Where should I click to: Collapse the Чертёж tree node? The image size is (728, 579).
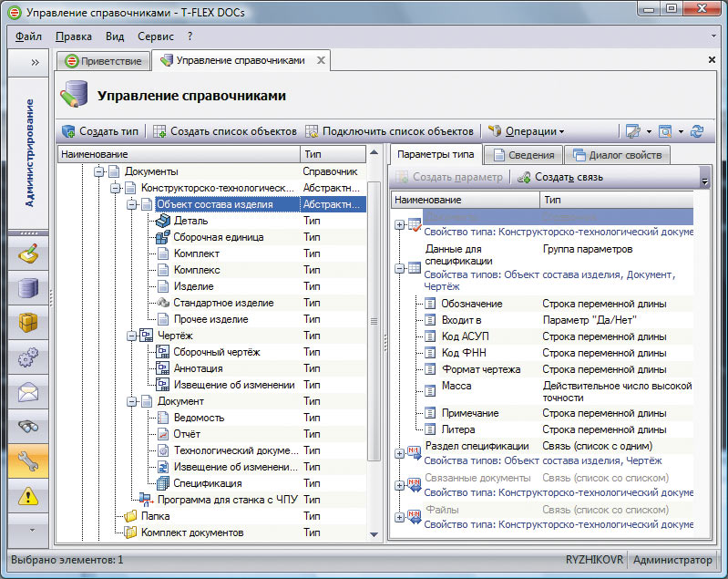[x=132, y=336]
